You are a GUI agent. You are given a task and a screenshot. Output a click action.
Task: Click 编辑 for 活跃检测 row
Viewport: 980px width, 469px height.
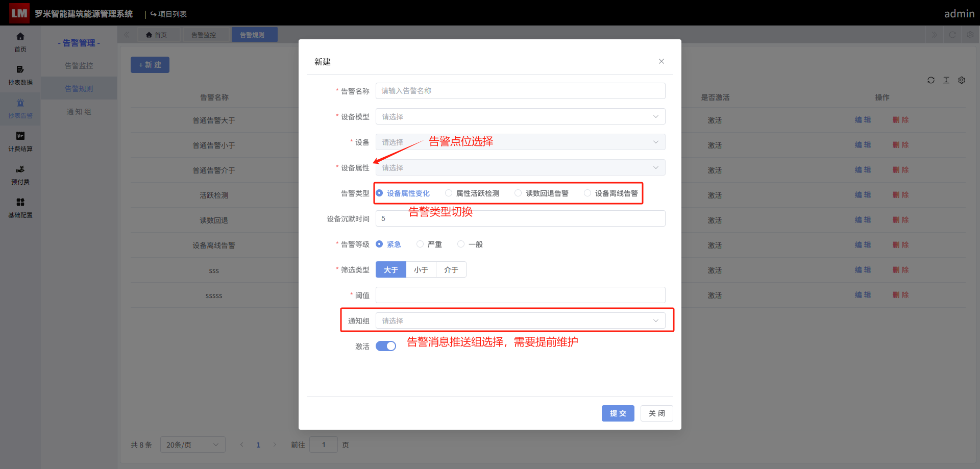point(863,195)
